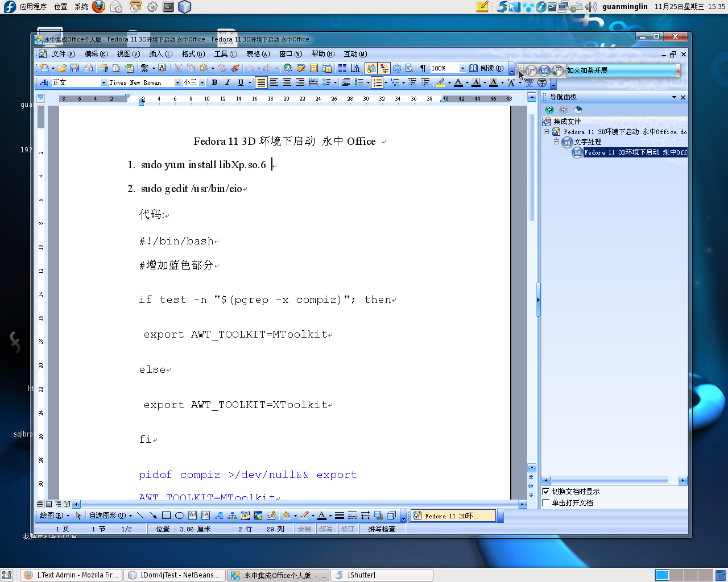Click the 拼写检查 spell check button
The image size is (728, 582).
coord(382,529)
